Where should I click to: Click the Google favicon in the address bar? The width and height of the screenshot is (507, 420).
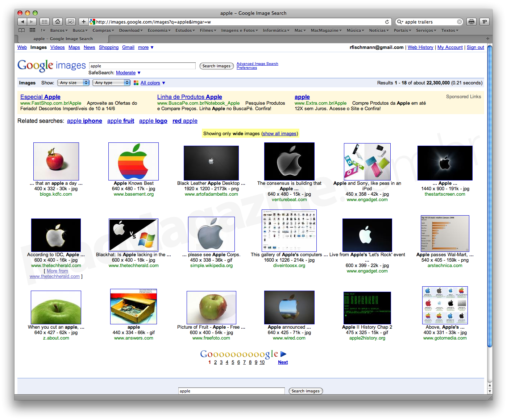(x=92, y=22)
